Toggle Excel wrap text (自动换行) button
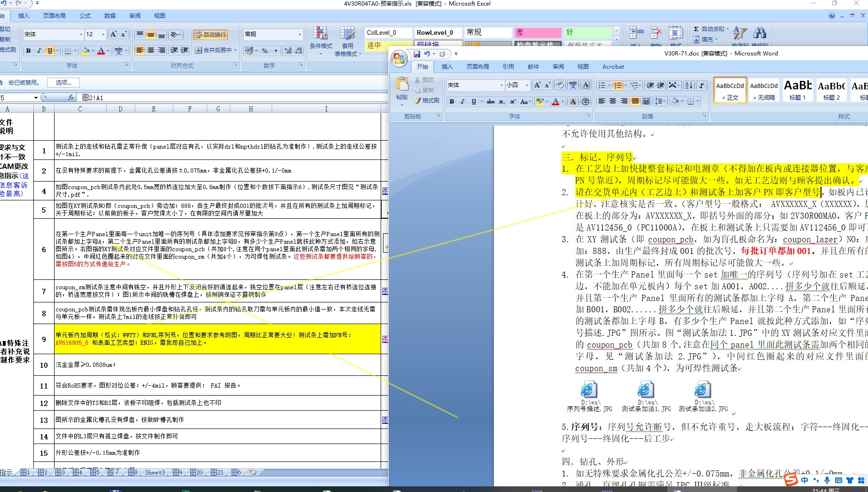This screenshot has width=868, height=492. [x=211, y=34]
